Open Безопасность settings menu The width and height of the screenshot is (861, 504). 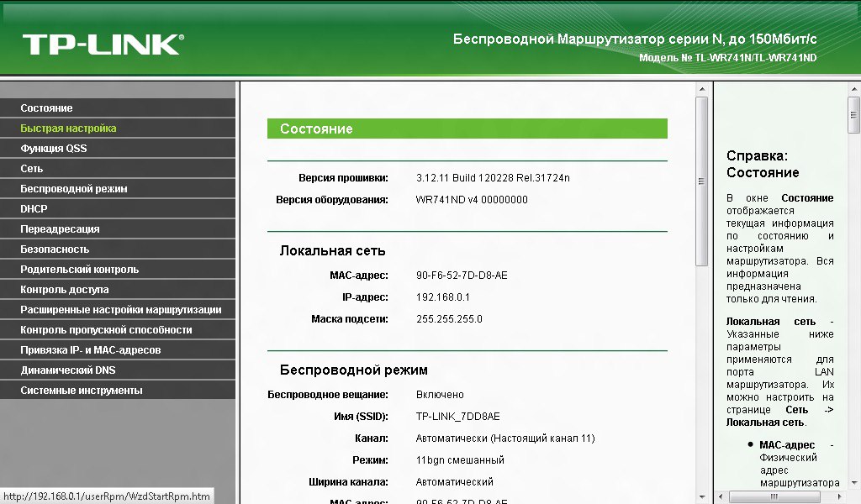[118, 249]
